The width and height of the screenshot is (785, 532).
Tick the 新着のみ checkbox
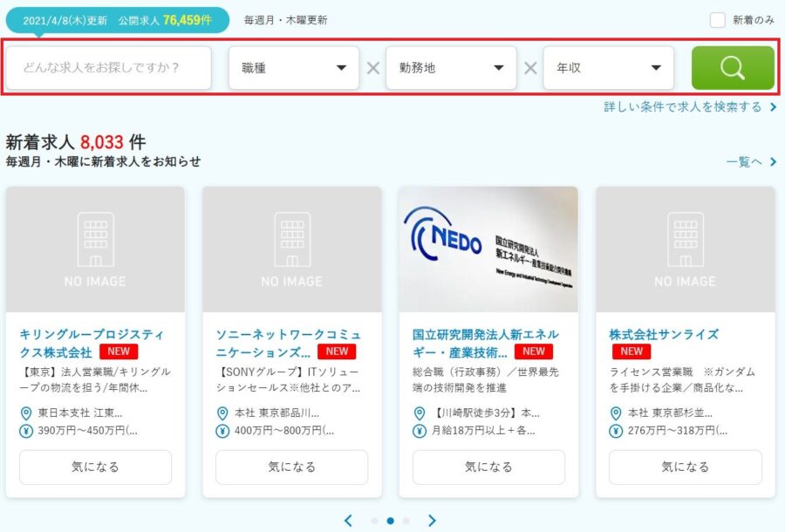tap(718, 20)
